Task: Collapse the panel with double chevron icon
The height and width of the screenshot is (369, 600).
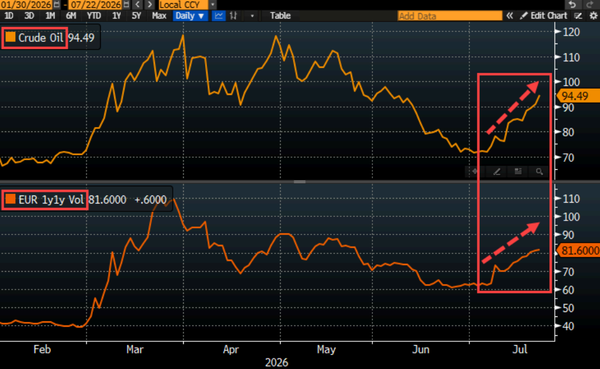Action: 510,16
